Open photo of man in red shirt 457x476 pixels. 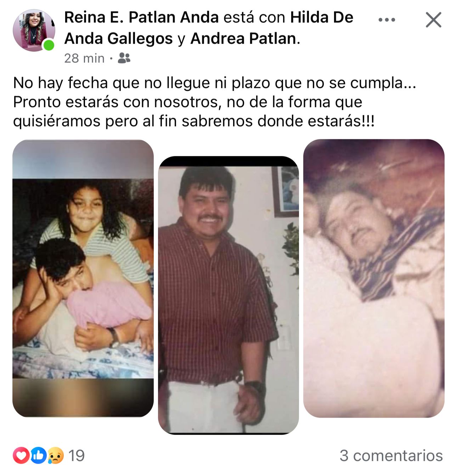pos(228,295)
